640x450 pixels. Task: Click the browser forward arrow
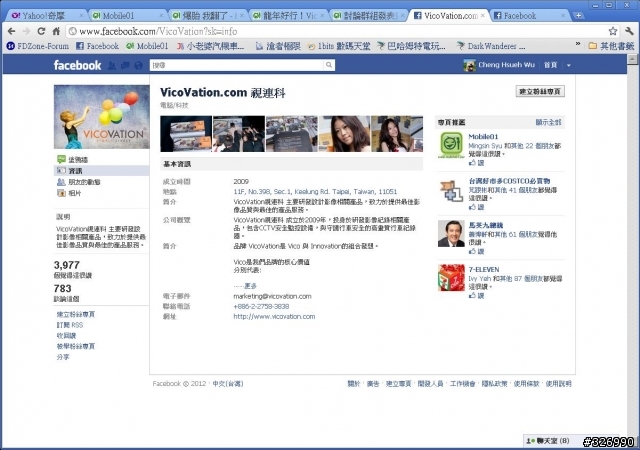pyautogui.click(x=26, y=31)
